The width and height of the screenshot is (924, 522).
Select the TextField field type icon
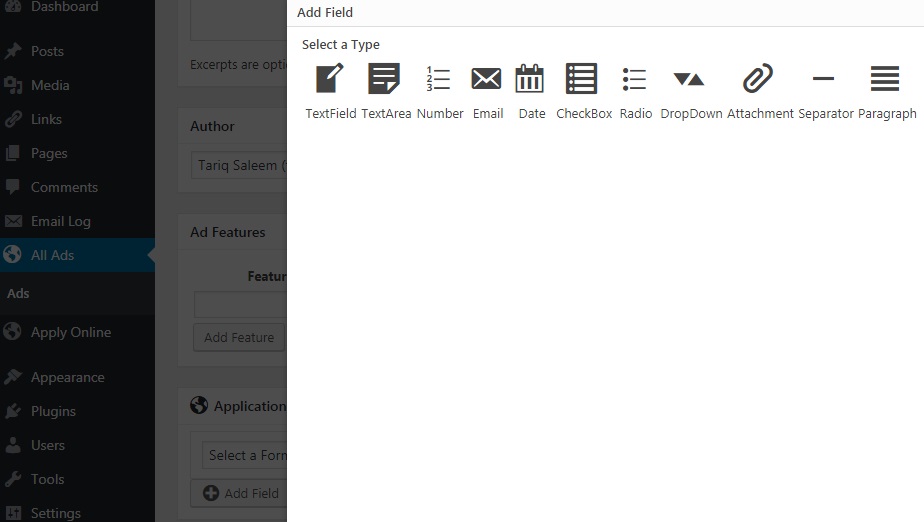330,79
